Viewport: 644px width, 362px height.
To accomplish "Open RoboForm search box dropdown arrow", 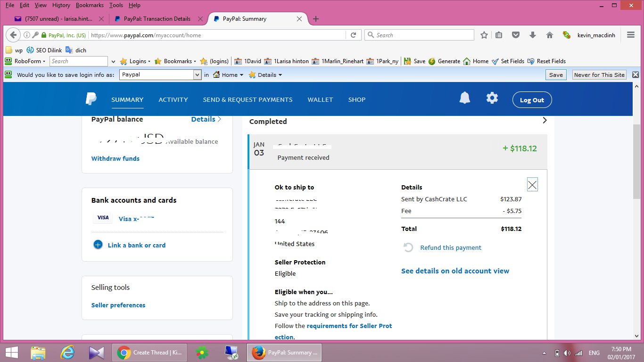I will click(113, 61).
